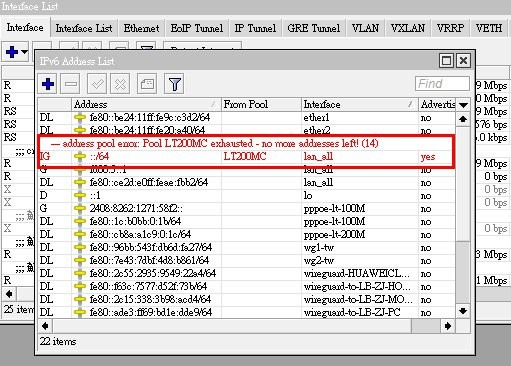511x366 pixels.
Task: Sort by the Address column header
Action: (146, 104)
